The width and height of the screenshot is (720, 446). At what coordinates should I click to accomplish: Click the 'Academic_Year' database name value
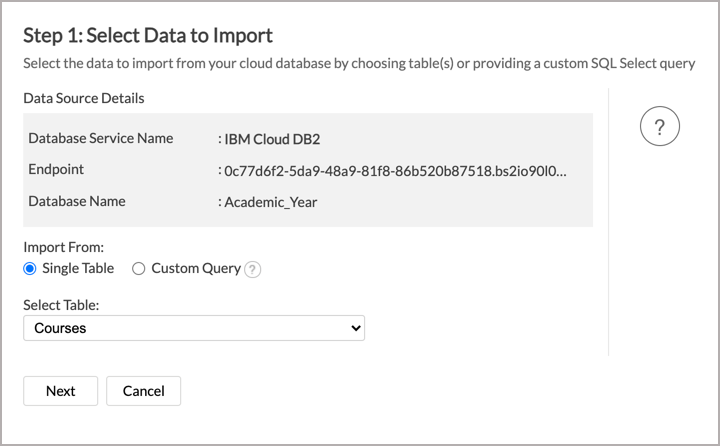point(270,202)
